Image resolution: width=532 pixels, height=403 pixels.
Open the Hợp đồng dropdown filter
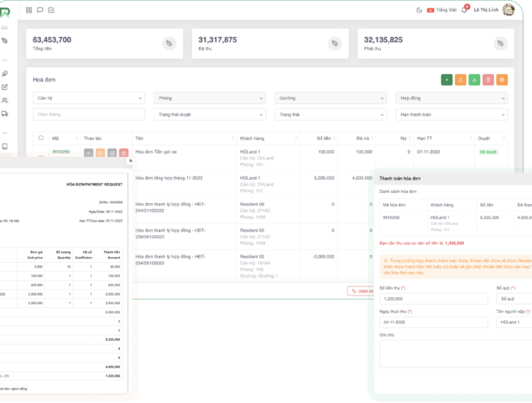(x=452, y=98)
